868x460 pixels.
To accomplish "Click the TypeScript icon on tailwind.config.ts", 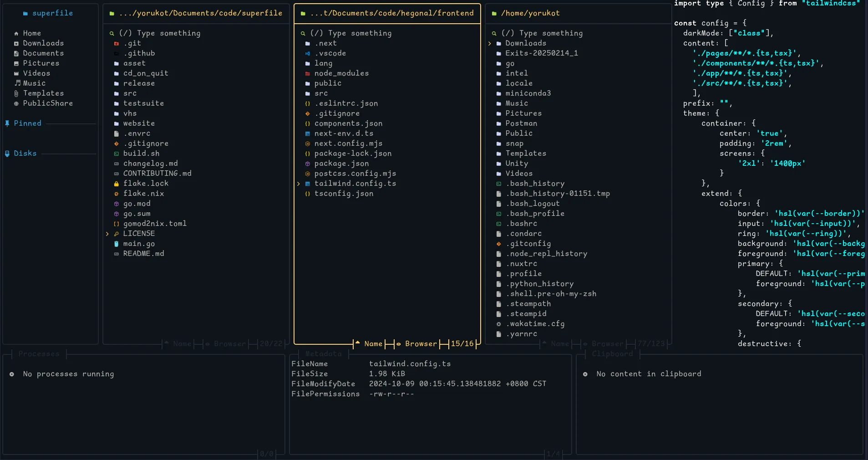I will coord(307,184).
